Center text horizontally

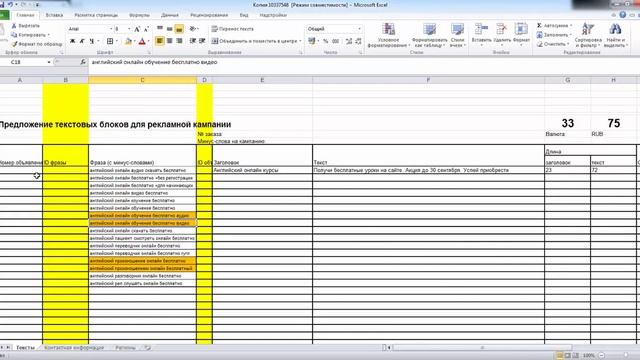point(169,41)
